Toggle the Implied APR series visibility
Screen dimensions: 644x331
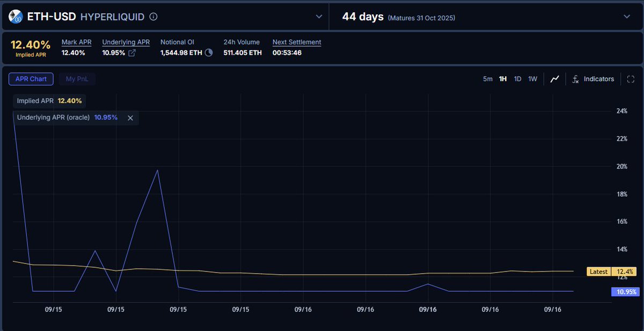click(49, 101)
